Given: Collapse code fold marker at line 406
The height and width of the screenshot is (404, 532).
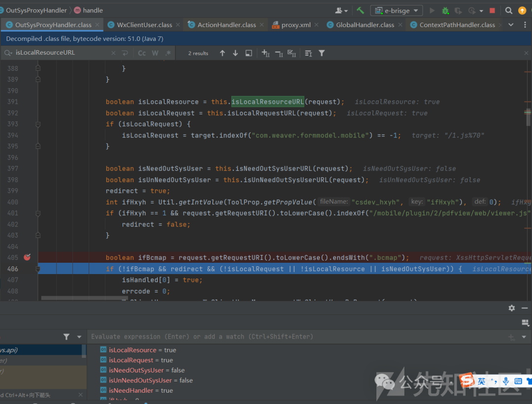Looking at the screenshot, I should tap(38, 269).
